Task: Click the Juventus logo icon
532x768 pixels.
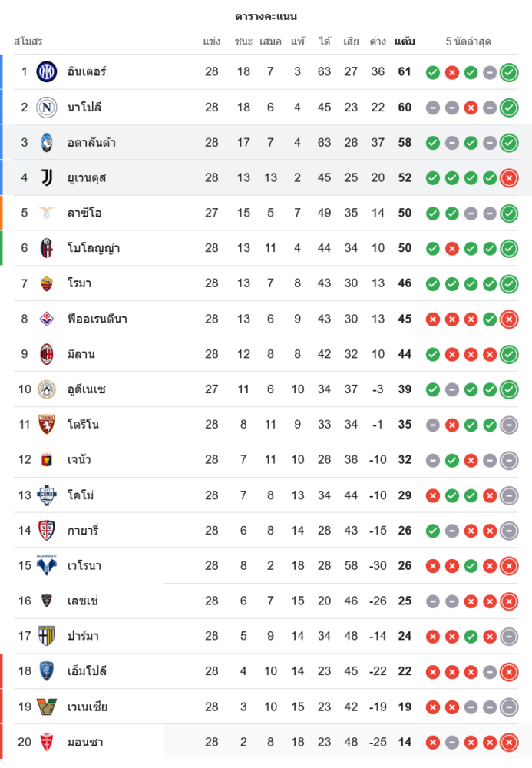Action: click(47, 178)
